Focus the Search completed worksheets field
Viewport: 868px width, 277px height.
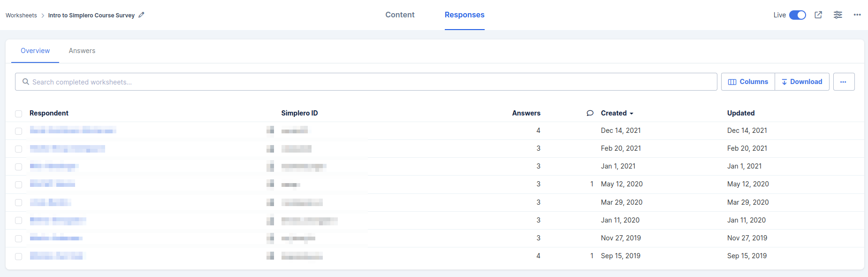(x=366, y=82)
